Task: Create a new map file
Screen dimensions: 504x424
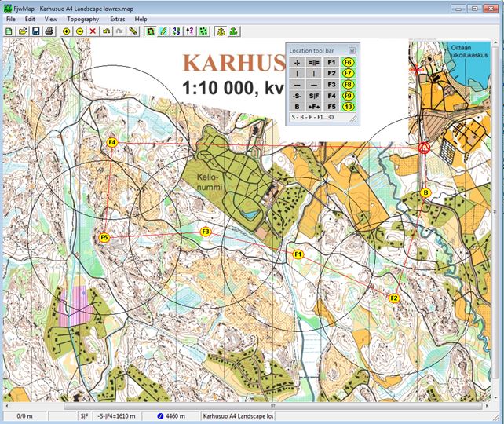Action: pos(9,31)
